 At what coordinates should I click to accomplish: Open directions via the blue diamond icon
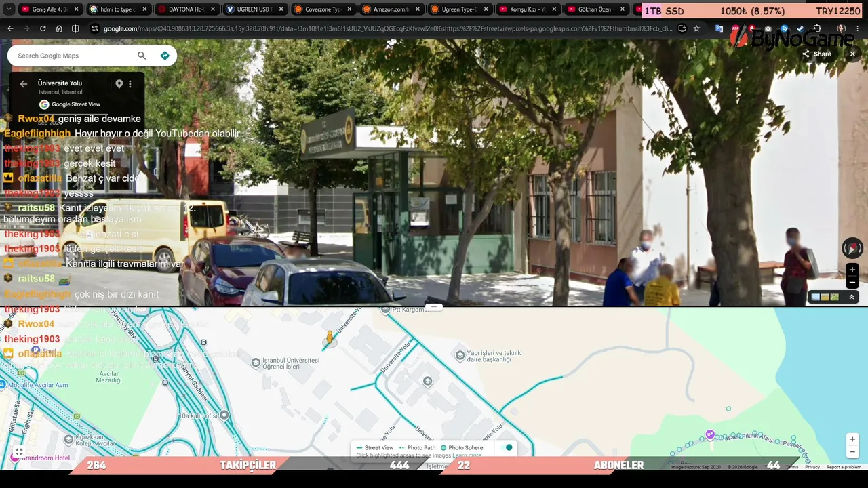pyautogui.click(x=165, y=56)
